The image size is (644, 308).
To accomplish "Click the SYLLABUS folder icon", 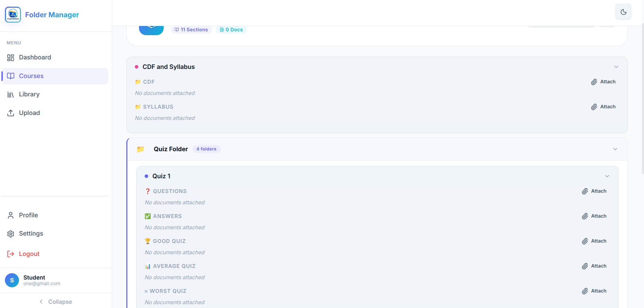I will point(138,107).
